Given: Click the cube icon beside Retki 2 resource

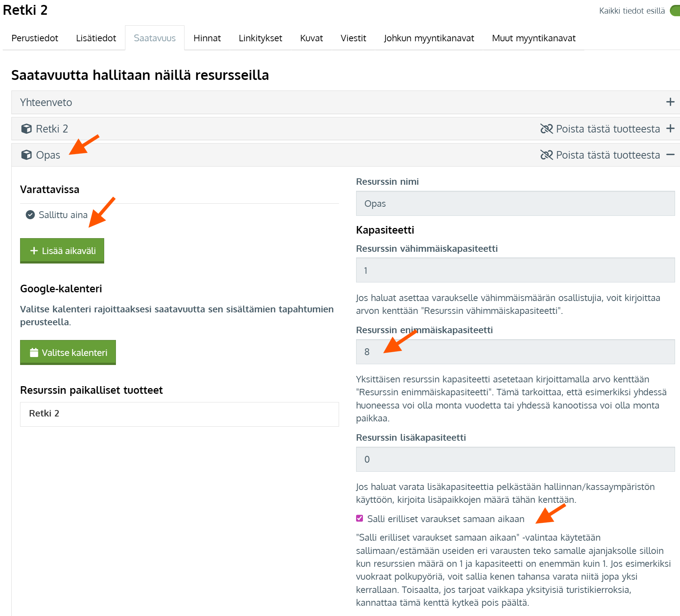Looking at the screenshot, I should click(27, 129).
